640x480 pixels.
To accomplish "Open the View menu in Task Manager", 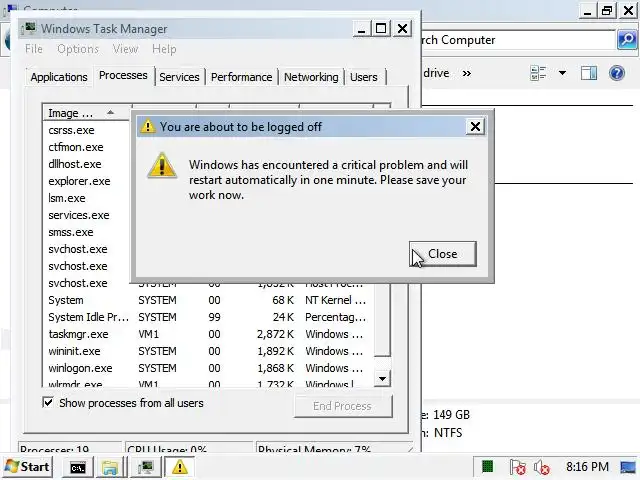I will point(125,49).
